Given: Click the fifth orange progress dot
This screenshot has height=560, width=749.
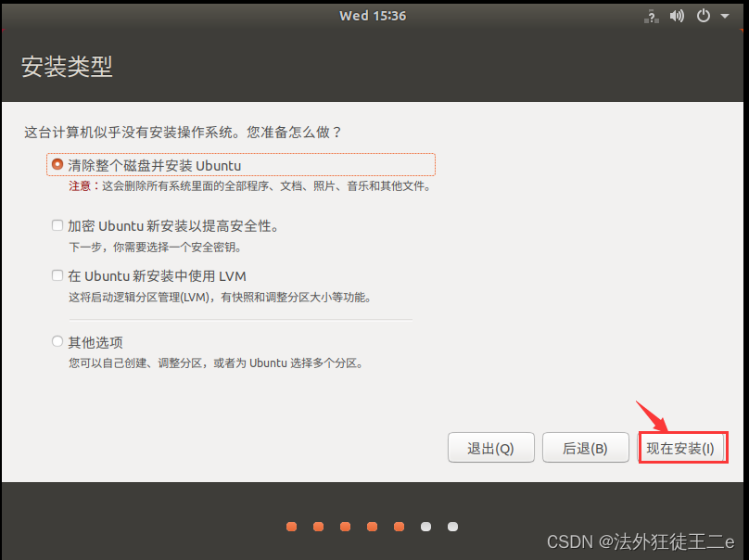Looking at the screenshot, I should pyautogui.click(x=399, y=527).
